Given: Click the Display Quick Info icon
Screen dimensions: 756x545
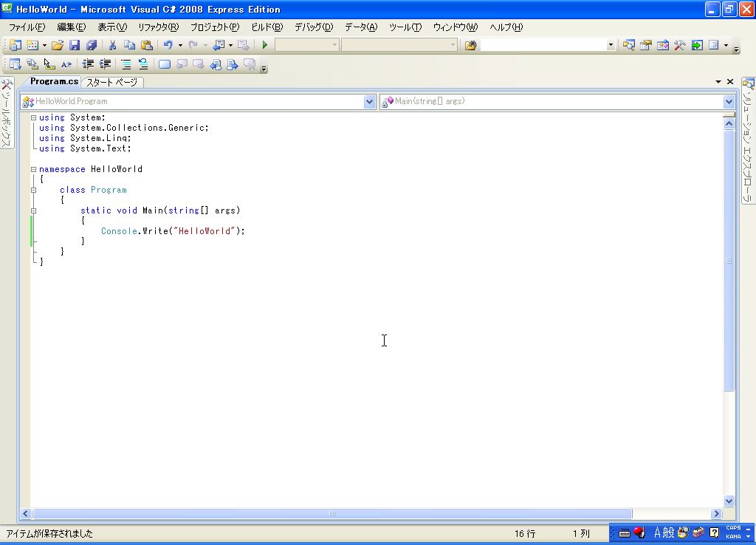Looking at the screenshot, I should pyautogui.click(x=49, y=64).
